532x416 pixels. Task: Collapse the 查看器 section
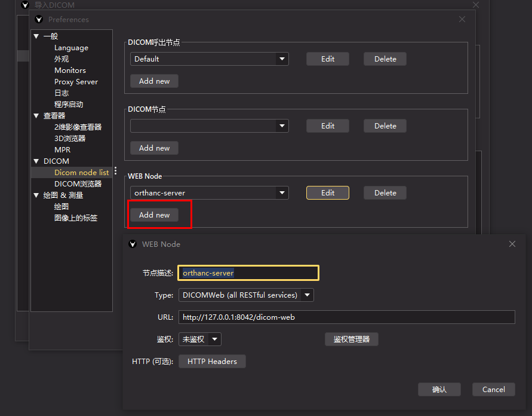pyautogui.click(x=36, y=115)
